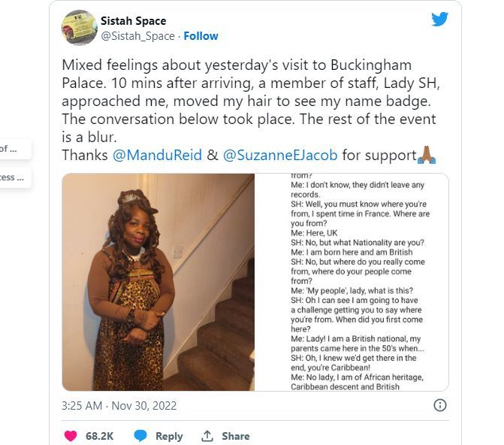
Task: Click the Reply text label
Action: pyautogui.click(x=169, y=436)
